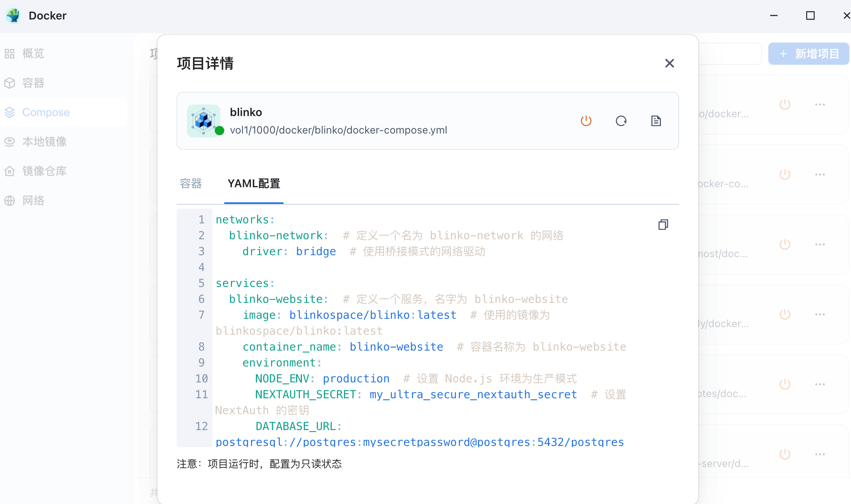The image size is (851, 504).
Task: Open 概览 in the sidebar
Action: click(x=64, y=53)
